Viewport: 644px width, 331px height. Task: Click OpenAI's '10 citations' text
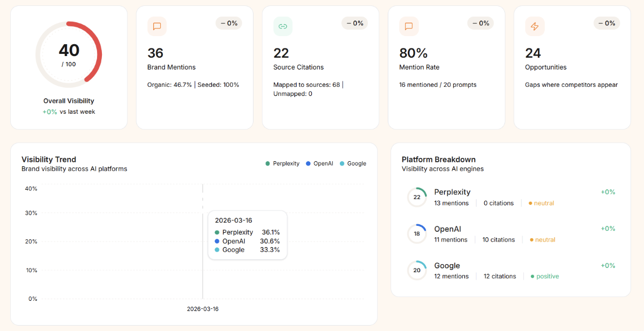pos(498,240)
